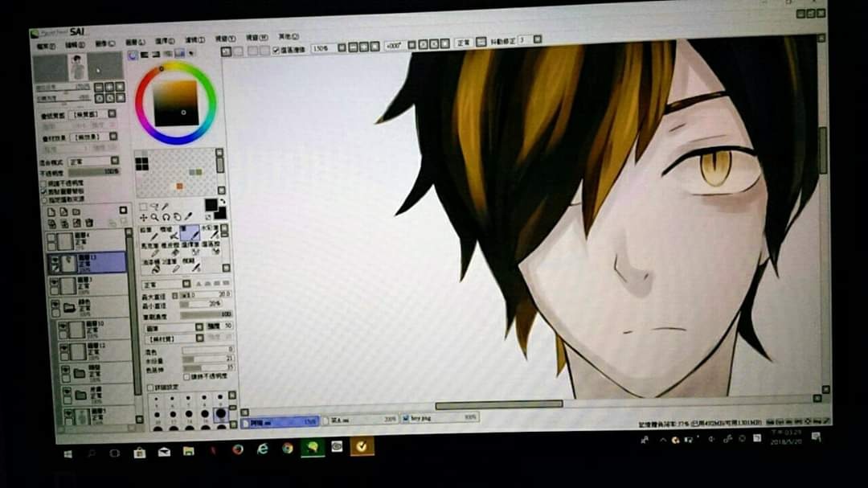The height and width of the screenshot is (488, 868).
Task: Zoom out with navigator minus button
Action: (x=99, y=88)
